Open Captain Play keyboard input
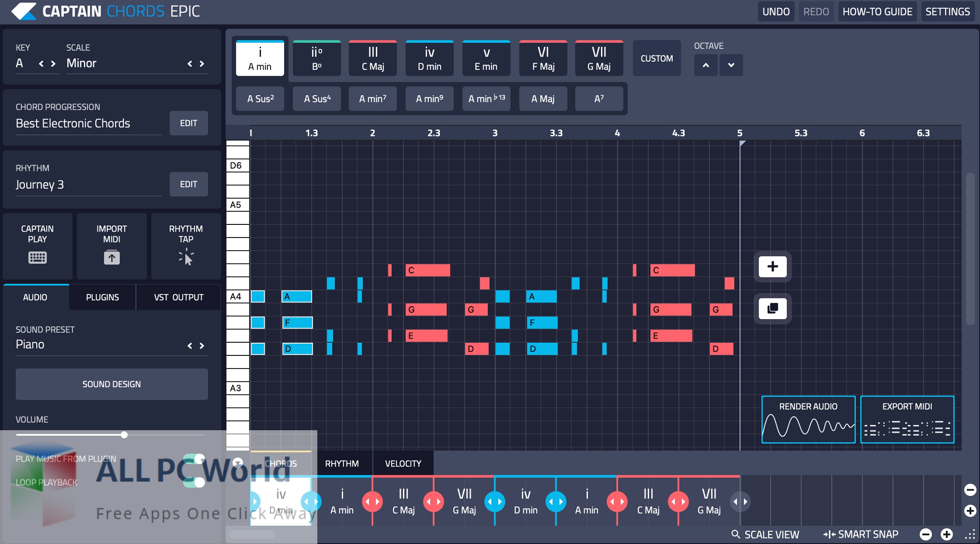Viewport: 980px width, 544px height. coord(37,245)
